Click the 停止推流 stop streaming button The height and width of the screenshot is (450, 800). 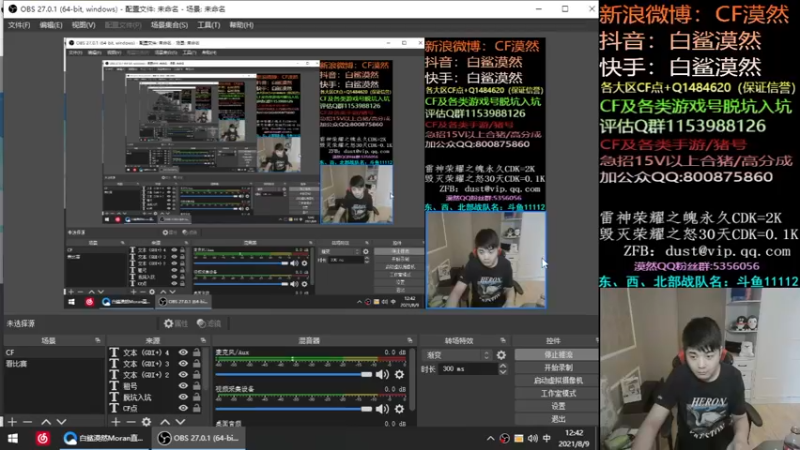(x=558, y=355)
